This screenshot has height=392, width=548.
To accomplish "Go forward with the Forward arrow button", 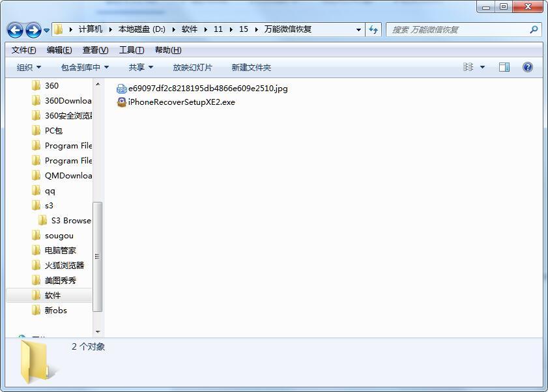I will pyautogui.click(x=33, y=30).
